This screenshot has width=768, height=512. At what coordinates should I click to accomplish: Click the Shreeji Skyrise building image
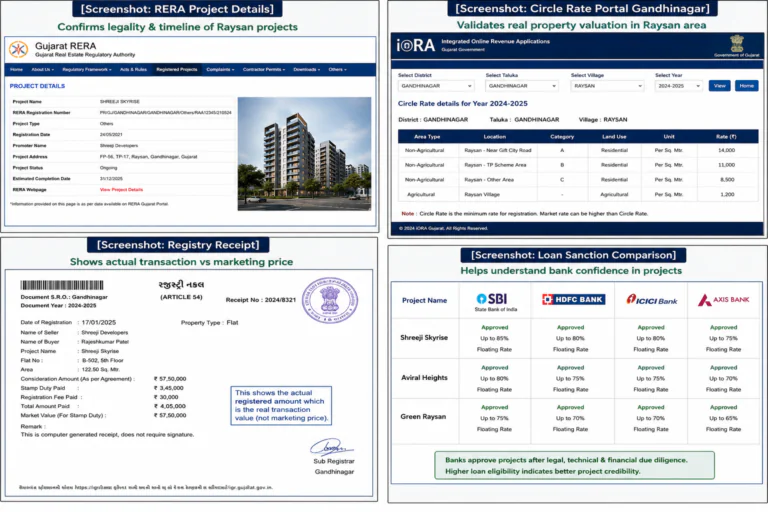[x=304, y=154]
